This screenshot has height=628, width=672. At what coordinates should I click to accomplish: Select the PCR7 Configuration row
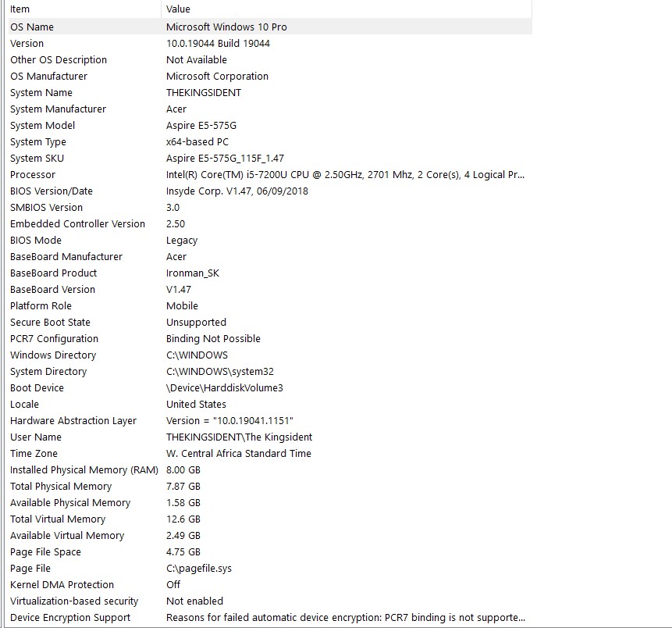click(x=270, y=339)
